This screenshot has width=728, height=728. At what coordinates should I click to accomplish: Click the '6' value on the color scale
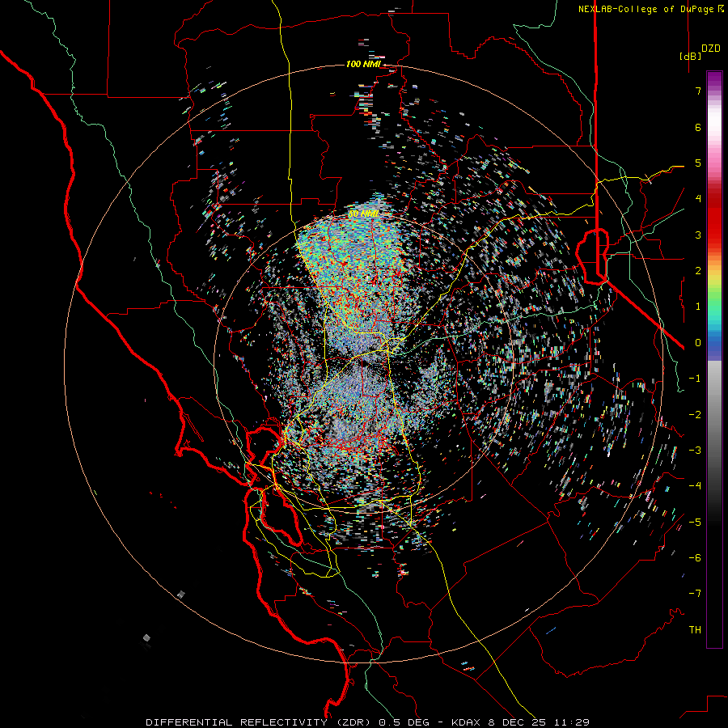tap(698, 127)
